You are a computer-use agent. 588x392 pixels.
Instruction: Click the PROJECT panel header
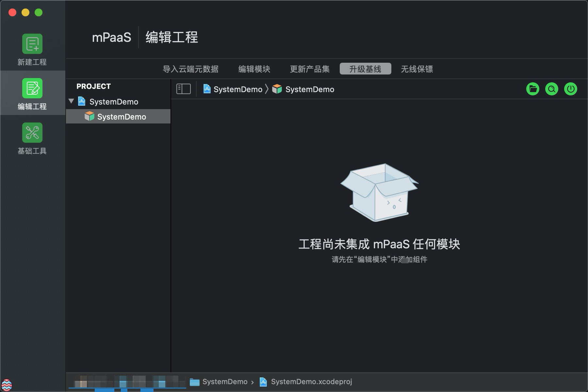click(x=93, y=87)
